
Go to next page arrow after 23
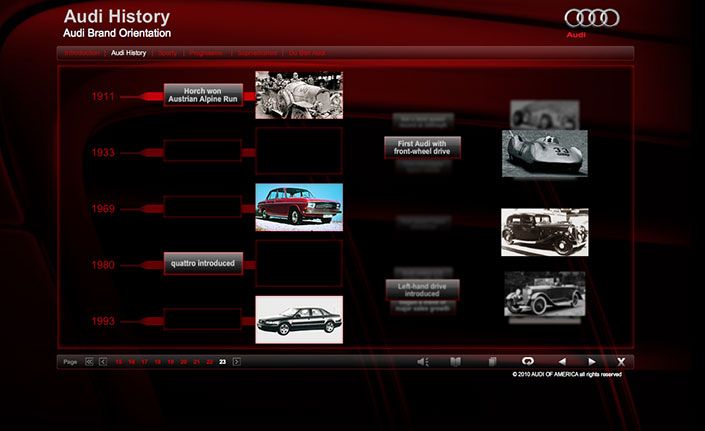click(236, 362)
